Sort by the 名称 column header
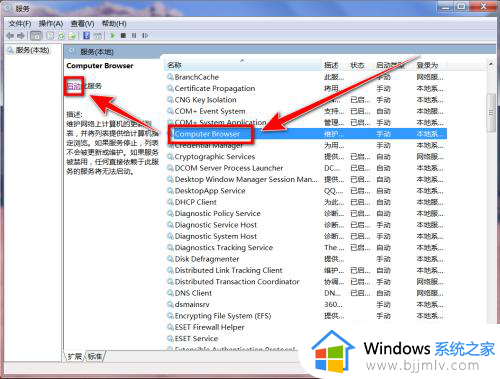The image size is (500, 379). pos(174,65)
